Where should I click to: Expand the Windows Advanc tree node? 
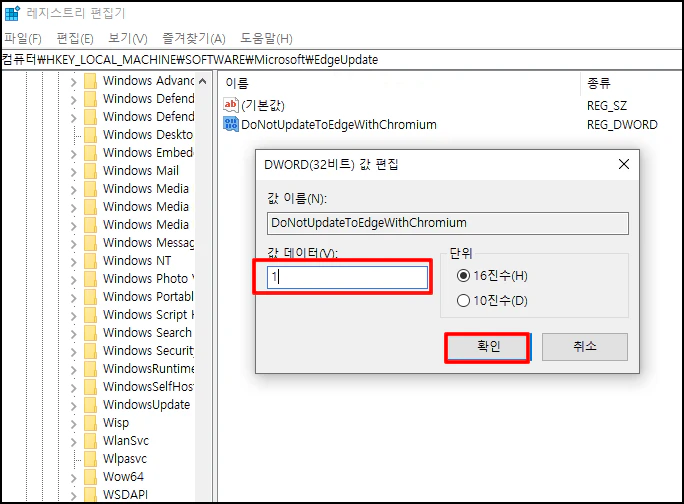point(73,82)
